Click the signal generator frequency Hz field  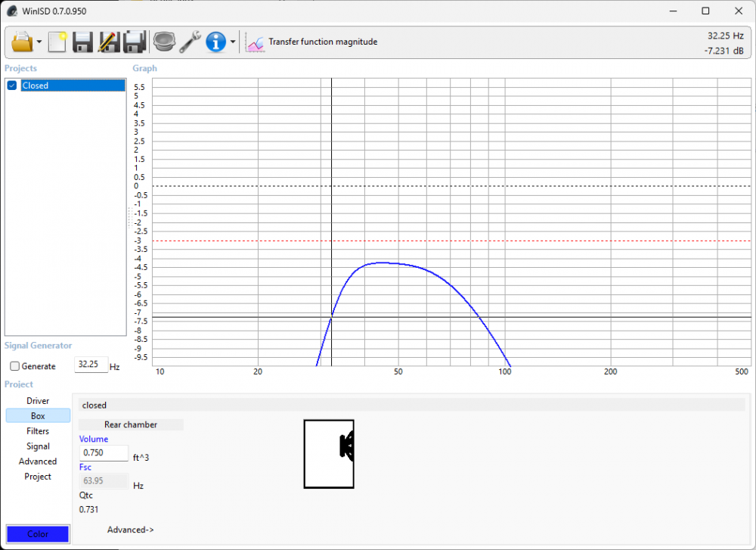pos(91,365)
